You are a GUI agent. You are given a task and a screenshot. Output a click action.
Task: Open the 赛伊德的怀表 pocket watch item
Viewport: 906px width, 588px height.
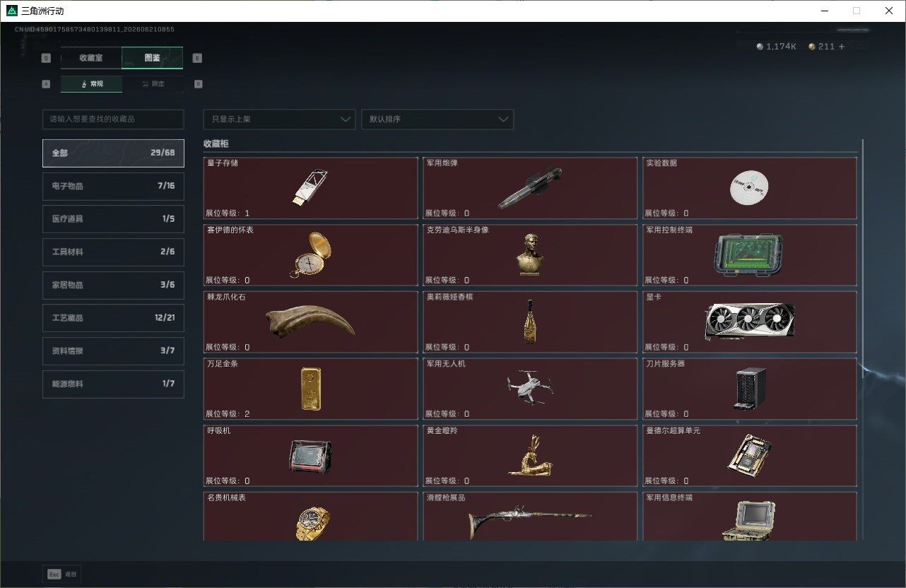[310, 255]
